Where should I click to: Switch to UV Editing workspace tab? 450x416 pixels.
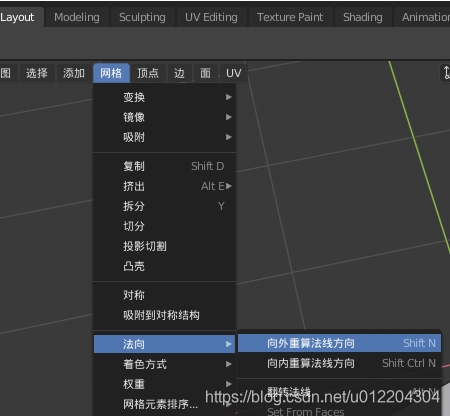(211, 17)
